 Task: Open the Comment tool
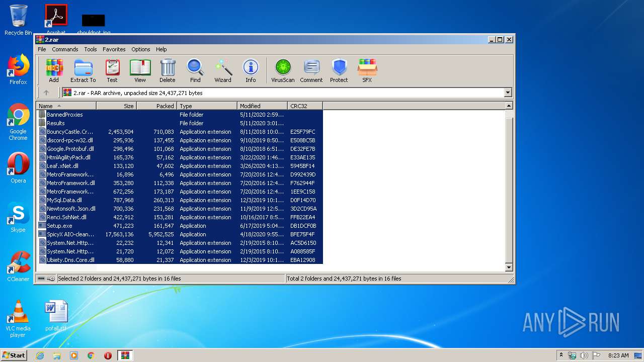pyautogui.click(x=311, y=70)
